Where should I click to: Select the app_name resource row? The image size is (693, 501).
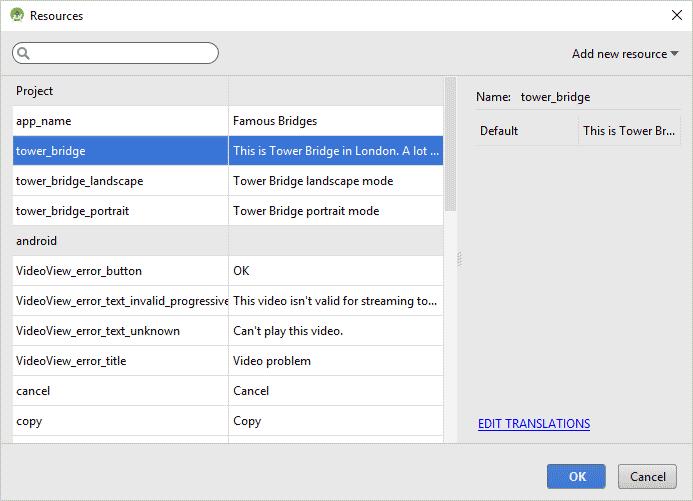120,121
